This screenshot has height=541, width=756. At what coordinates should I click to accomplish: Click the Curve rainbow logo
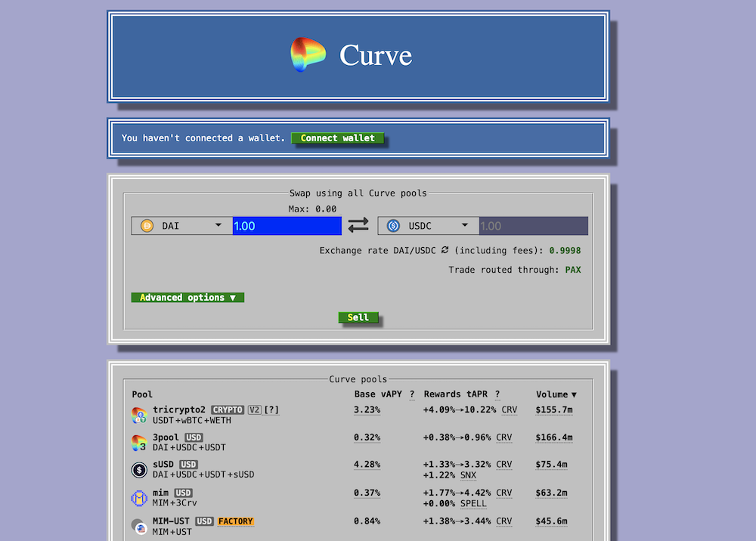(x=308, y=54)
